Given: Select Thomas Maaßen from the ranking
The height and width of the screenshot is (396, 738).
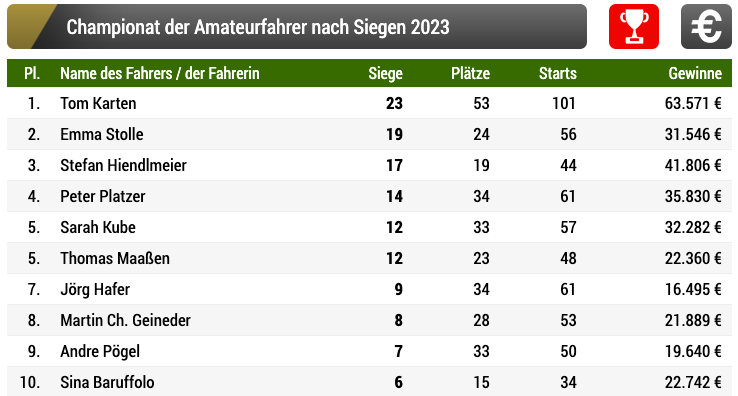Looking at the screenshot, I should [115, 258].
